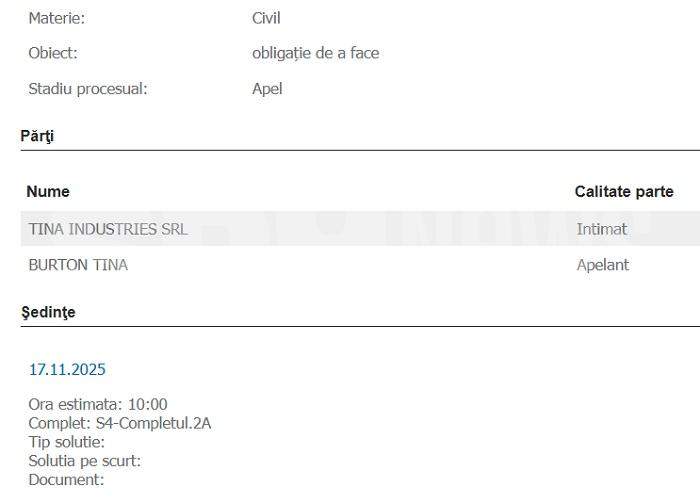Click the Obiect field label
Viewport: 700px width, 503px height.
coord(53,53)
